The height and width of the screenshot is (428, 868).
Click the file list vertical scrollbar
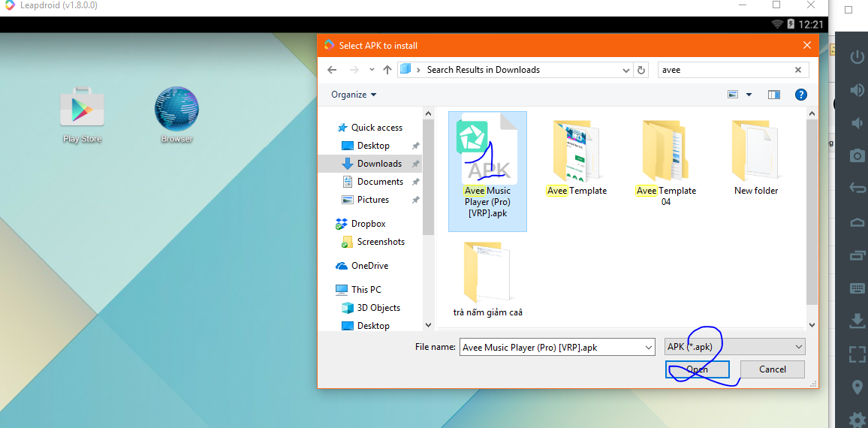pyautogui.click(x=812, y=210)
